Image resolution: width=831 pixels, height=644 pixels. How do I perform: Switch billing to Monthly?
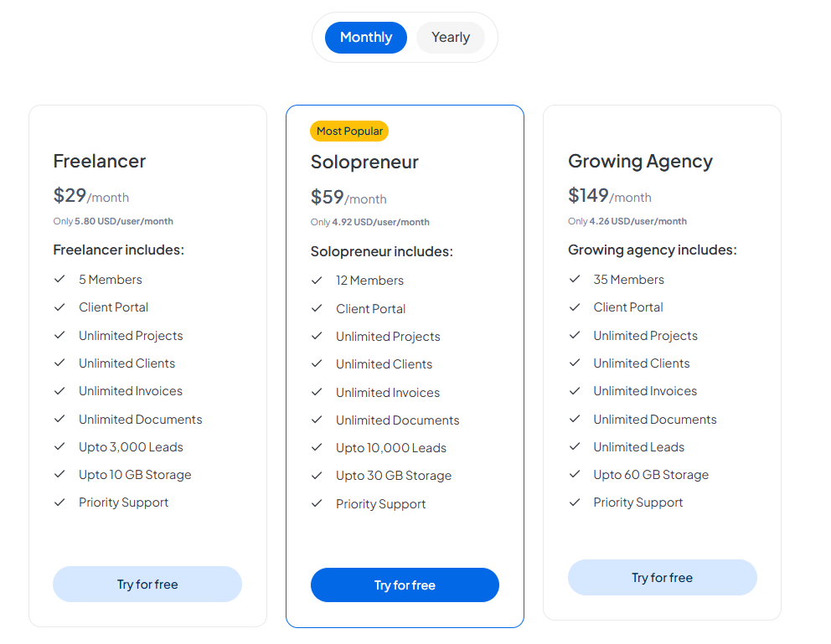366,38
